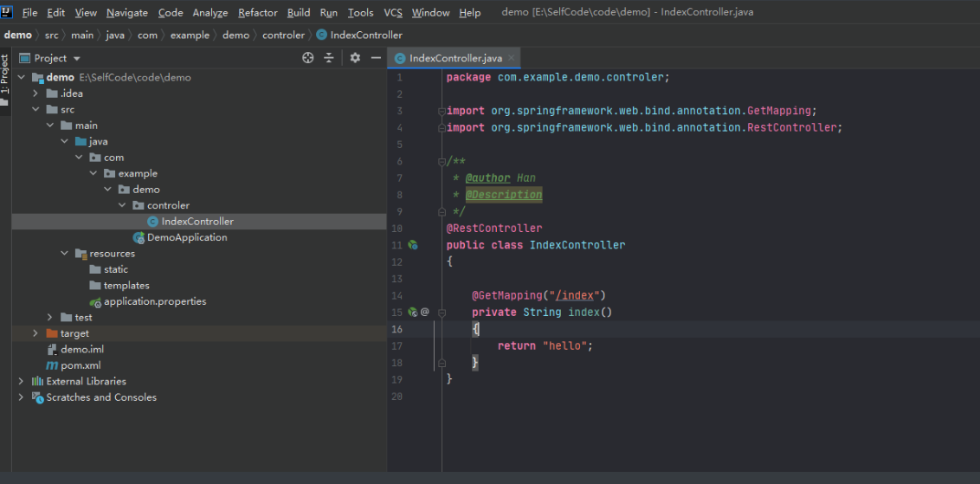Select application.properties in the tree
980x484 pixels.
155,302
